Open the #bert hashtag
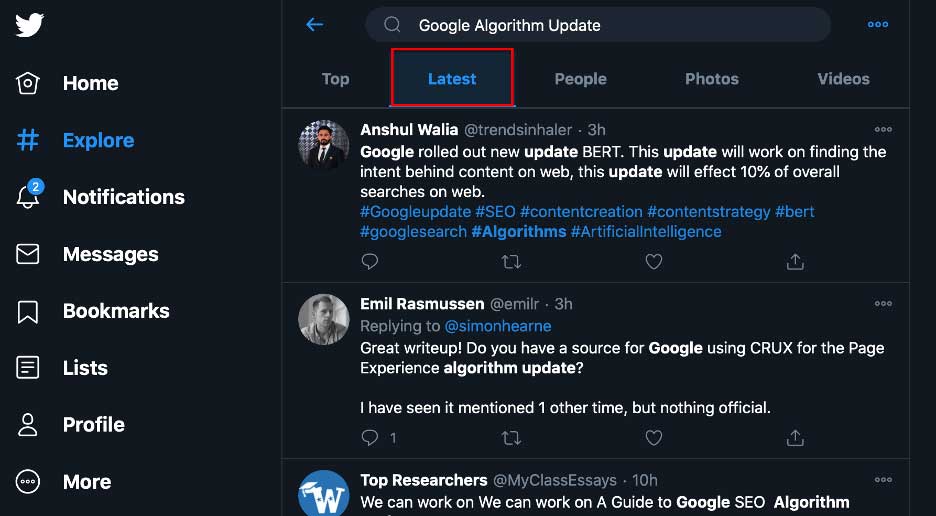Image resolution: width=936 pixels, height=516 pixels. pos(795,212)
